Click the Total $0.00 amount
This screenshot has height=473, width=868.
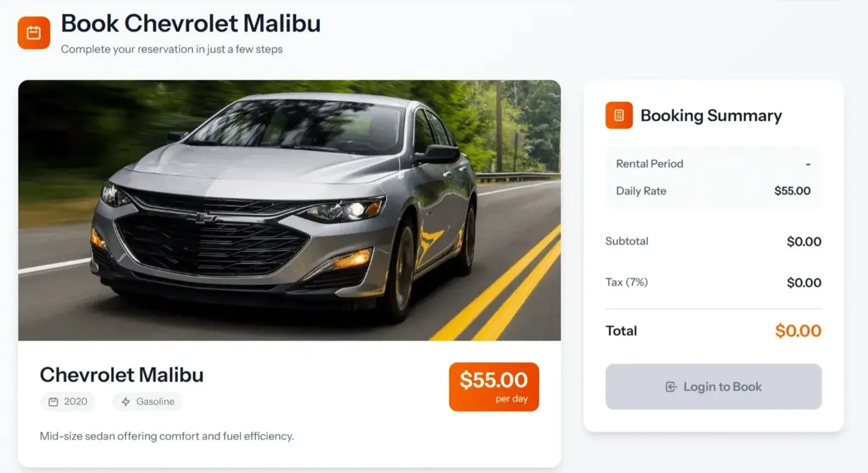(x=797, y=330)
